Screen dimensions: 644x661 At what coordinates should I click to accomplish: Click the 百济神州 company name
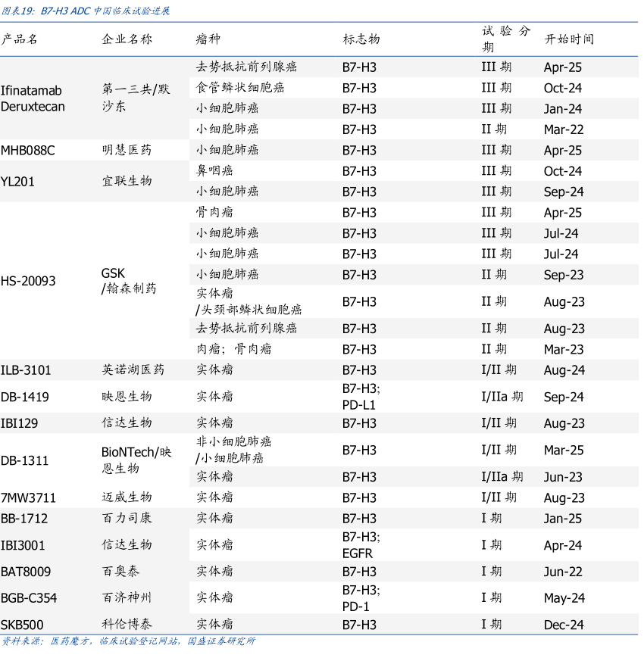click(x=127, y=597)
